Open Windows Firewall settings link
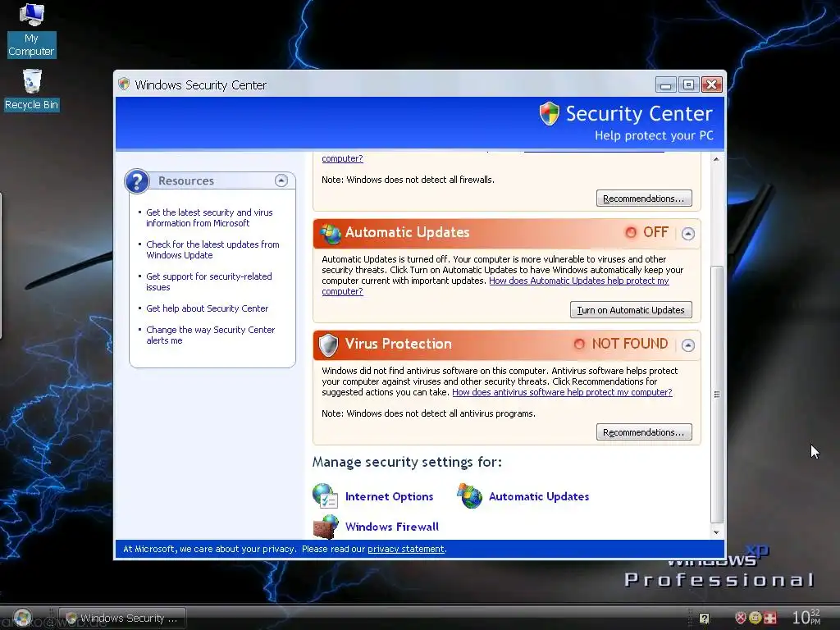The width and height of the screenshot is (840, 630). (391, 527)
